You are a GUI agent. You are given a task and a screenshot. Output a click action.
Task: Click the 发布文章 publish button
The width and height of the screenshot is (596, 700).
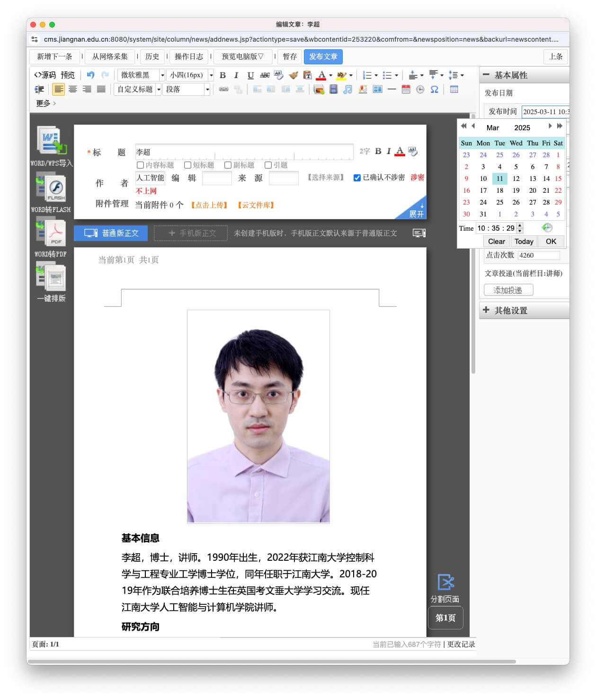tap(323, 56)
